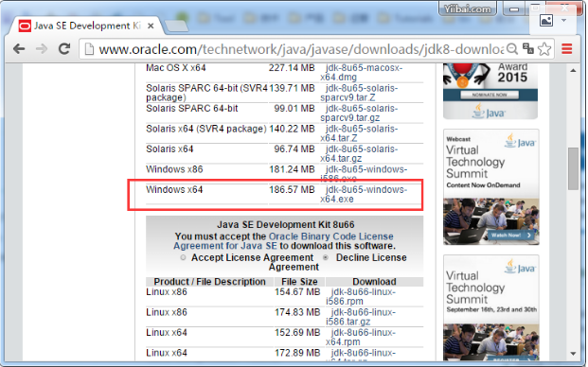Bookmark this page with the star icon

[x=544, y=48]
